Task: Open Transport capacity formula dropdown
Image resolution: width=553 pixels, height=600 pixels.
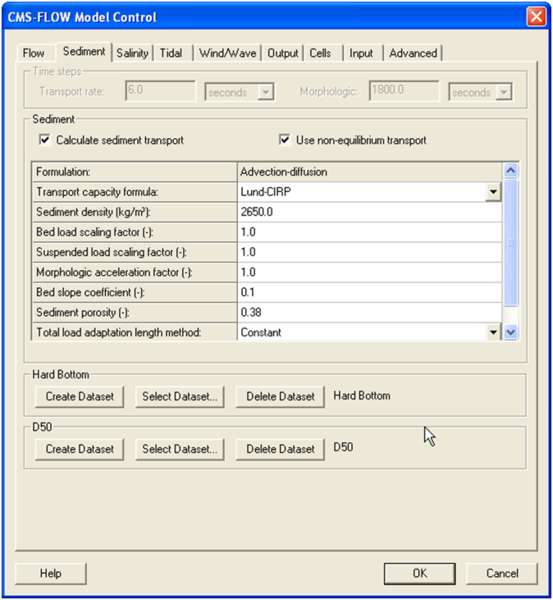Action: [493, 192]
